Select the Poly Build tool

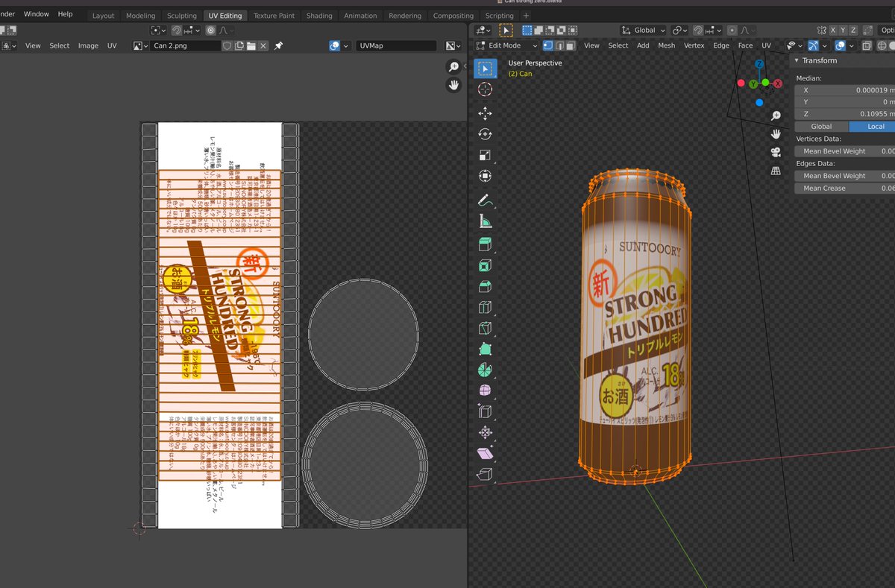coord(485,349)
